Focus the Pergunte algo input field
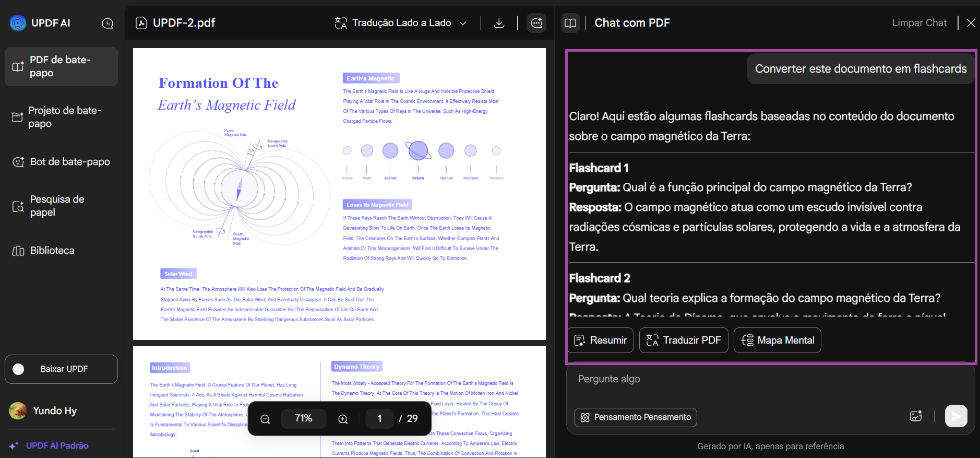Screen dimensions: 980x458 (770, 380)
